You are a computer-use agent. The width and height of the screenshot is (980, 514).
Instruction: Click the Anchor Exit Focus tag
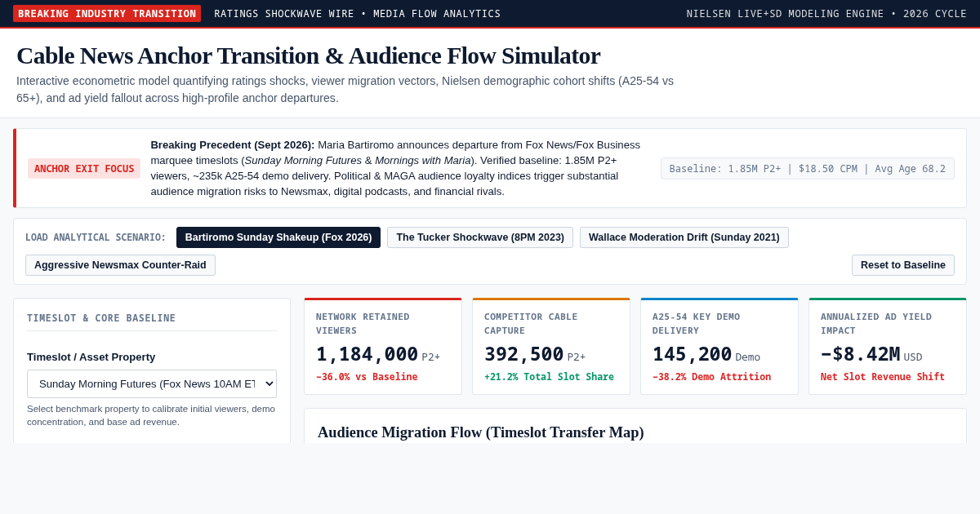(84, 169)
